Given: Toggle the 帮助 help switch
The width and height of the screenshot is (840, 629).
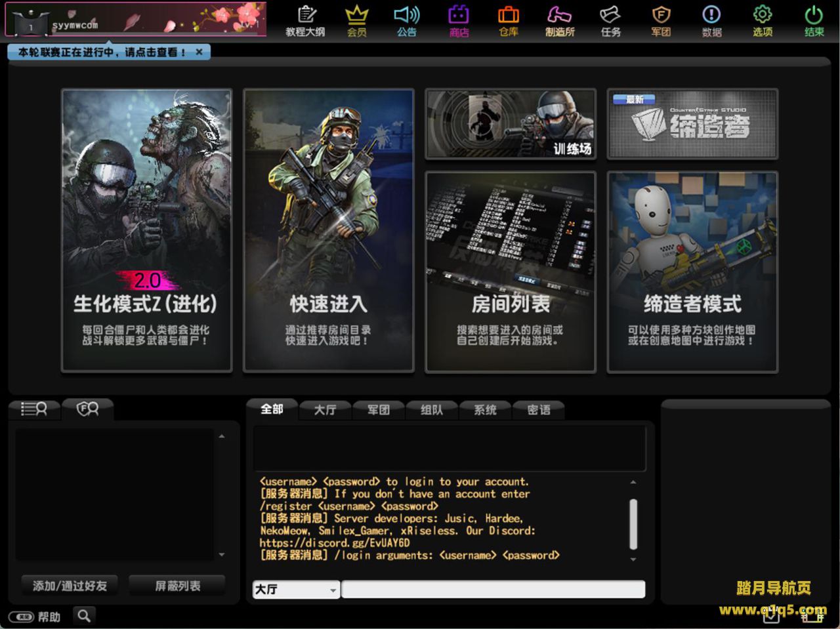Looking at the screenshot, I should (x=23, y=617).
